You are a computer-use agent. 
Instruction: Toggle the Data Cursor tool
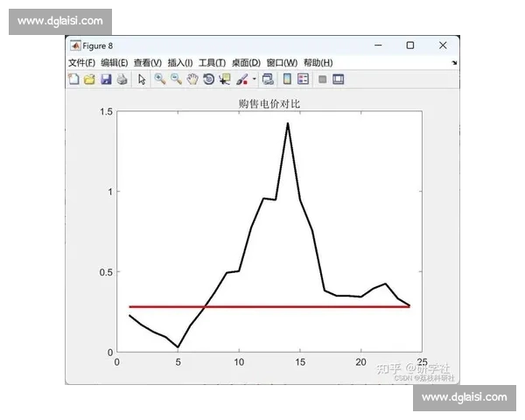pos(225,79)
